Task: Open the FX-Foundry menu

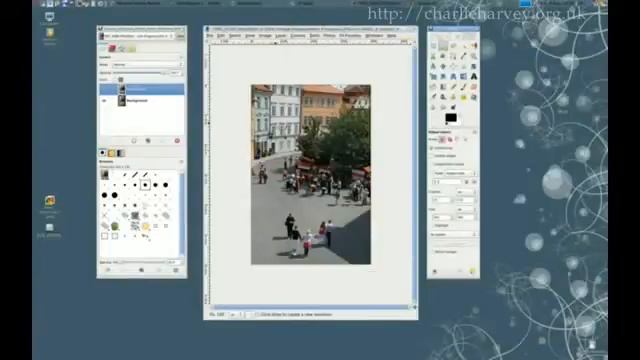Action: [x=350, y=36]
